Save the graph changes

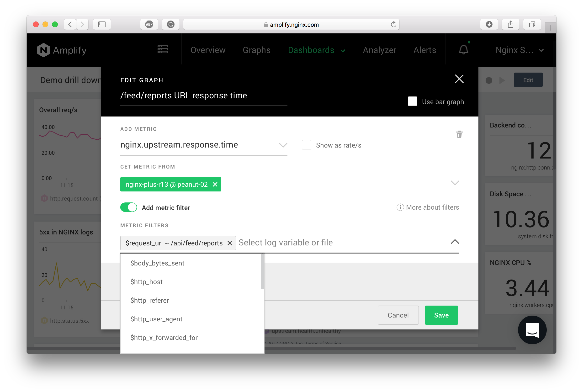click(441, 315)
